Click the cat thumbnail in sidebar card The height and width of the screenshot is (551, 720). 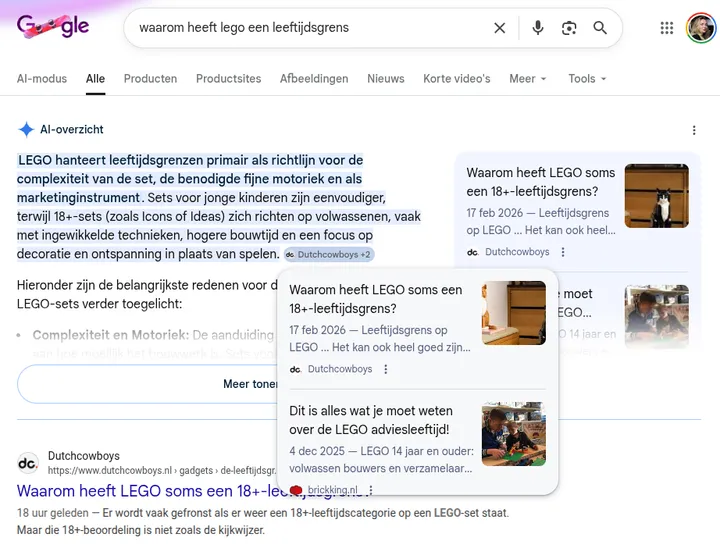pyautogui.click(x=657, y=196)
